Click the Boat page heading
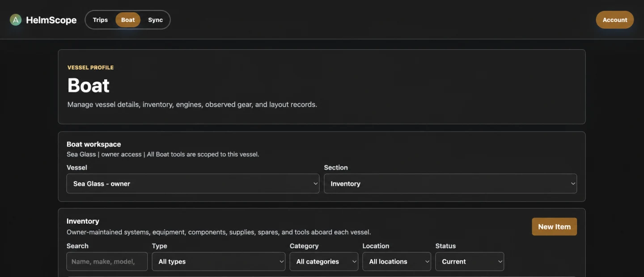Screen dimensions: 644x277 point(89,85)
